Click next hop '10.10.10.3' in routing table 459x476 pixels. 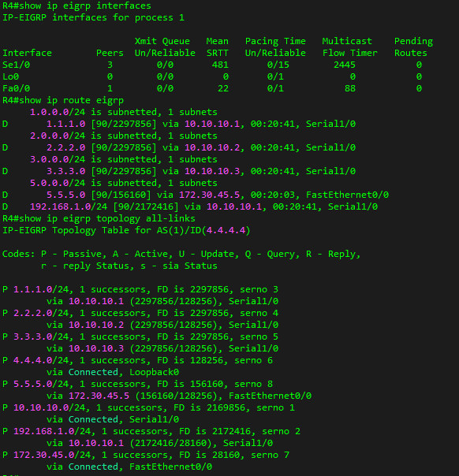212,172
